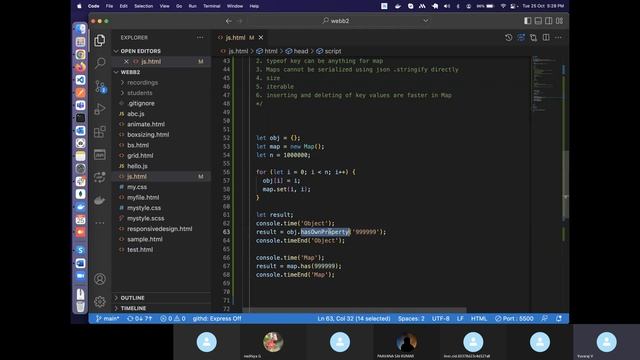
Task: Open the Docker view in activity bar
Action: (x=100, y=200)
